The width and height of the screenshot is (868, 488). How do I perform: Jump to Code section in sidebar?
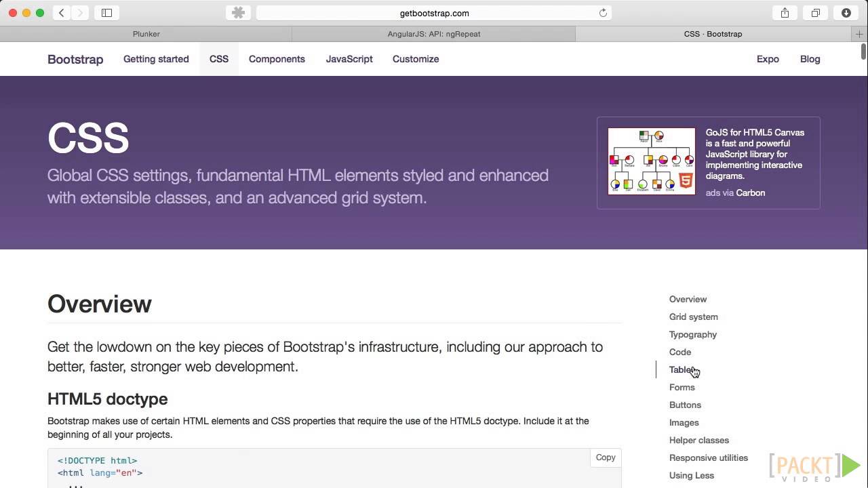tap(680, 352)
